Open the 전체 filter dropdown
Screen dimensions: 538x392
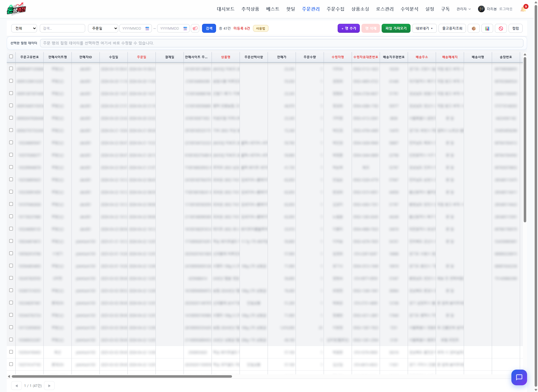click(x=24, y=28)
